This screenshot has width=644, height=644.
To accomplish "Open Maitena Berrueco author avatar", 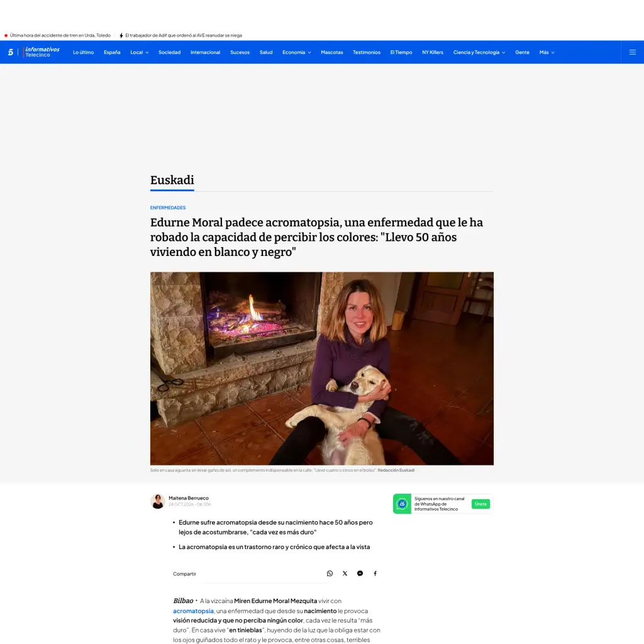I will (x=158, y=501).
